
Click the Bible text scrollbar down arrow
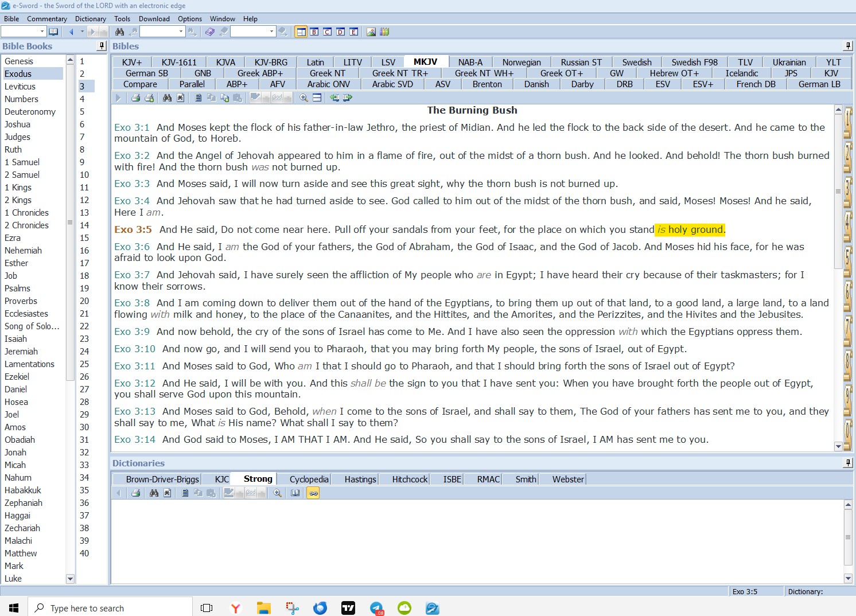tap(838, 446)
